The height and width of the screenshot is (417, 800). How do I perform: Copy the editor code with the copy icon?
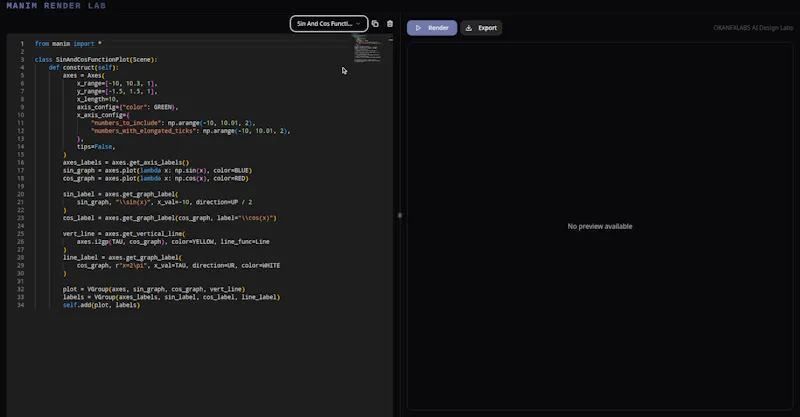pos(375,23)
